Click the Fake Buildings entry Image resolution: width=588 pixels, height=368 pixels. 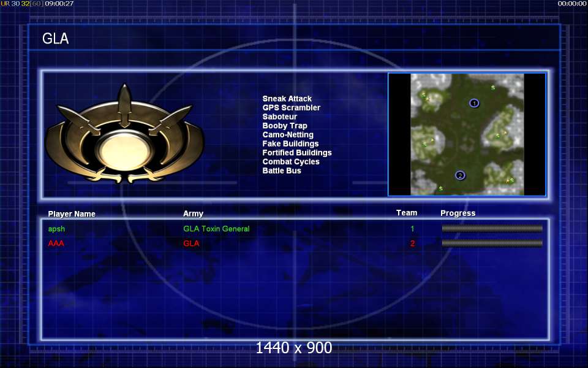point(290,144)
